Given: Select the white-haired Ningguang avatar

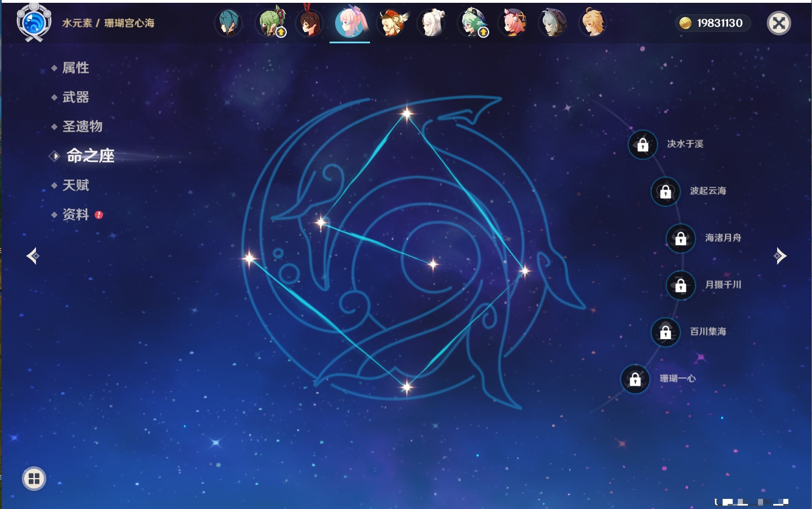Looking at the screenshot, I should [431, 23].
